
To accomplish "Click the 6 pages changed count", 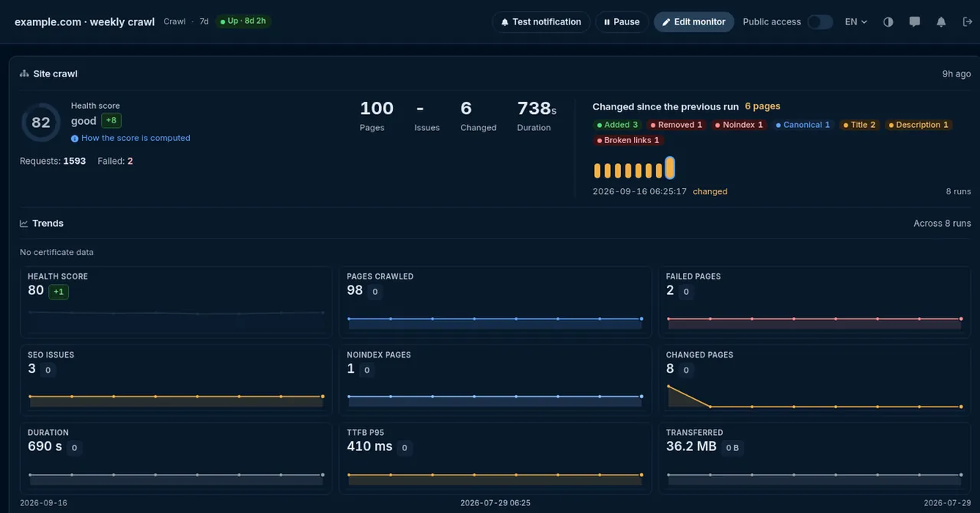I will tap(763, 106).
